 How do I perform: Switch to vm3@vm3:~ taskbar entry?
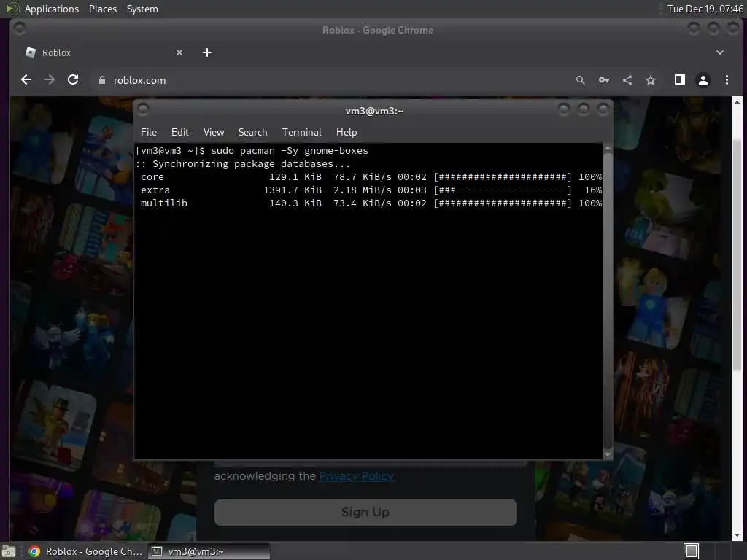[x=209, y=551]
